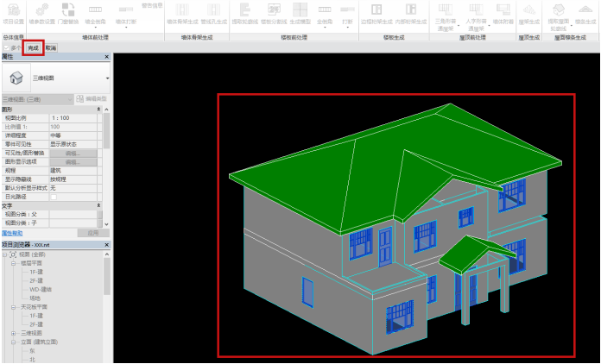Click 规程 value 建筑
This screenshot has height=364, width=601.
coord(73,171)
